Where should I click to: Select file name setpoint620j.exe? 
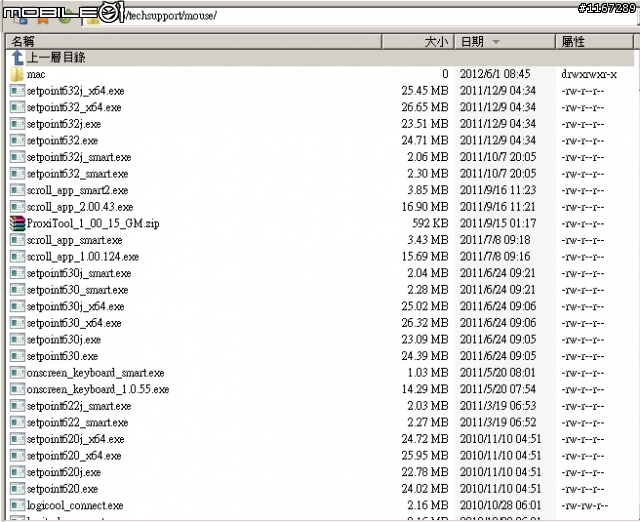point(64,473)
